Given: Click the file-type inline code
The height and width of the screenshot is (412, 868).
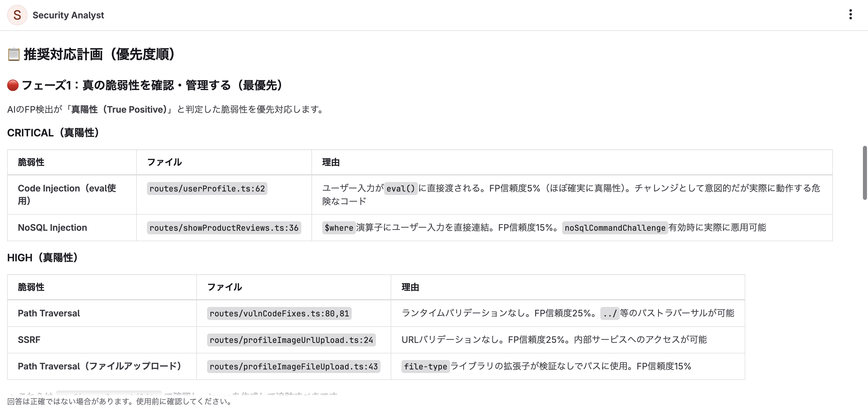Looking at the screenshot, I should click(425, 366).
